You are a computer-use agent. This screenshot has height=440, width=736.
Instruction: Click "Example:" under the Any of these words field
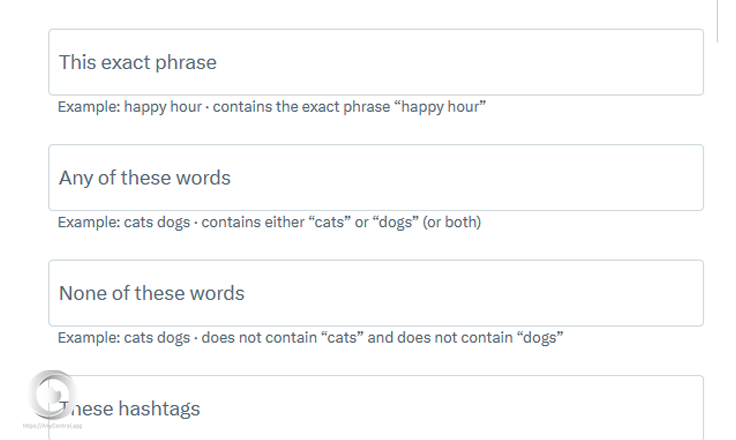tap(88, 222)
